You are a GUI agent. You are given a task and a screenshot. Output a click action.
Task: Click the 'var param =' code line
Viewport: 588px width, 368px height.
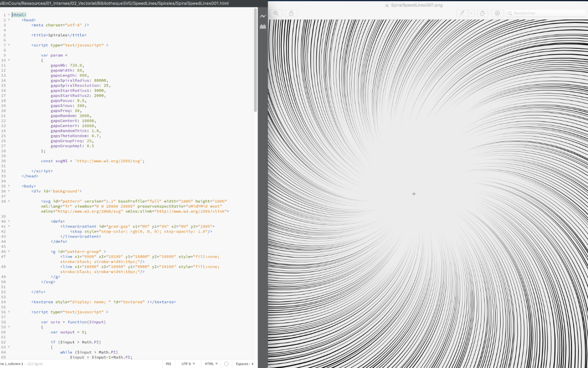click(x=54, y=55)
